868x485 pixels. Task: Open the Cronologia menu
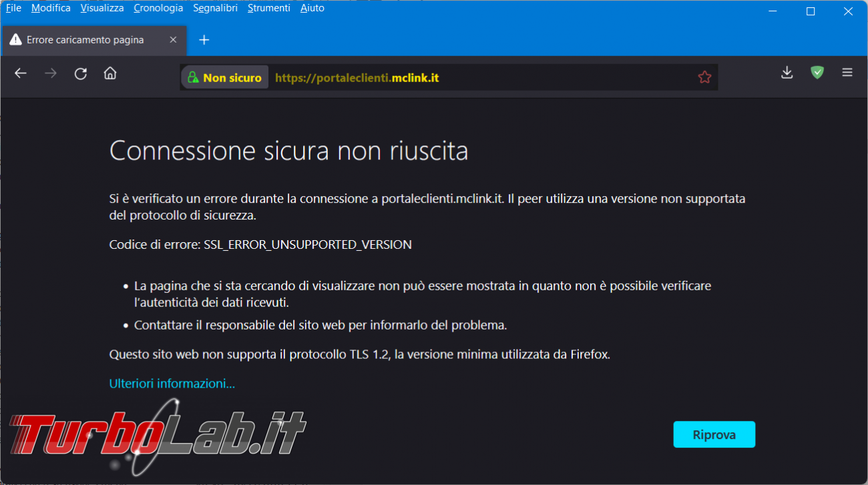(x=158, y=8)
